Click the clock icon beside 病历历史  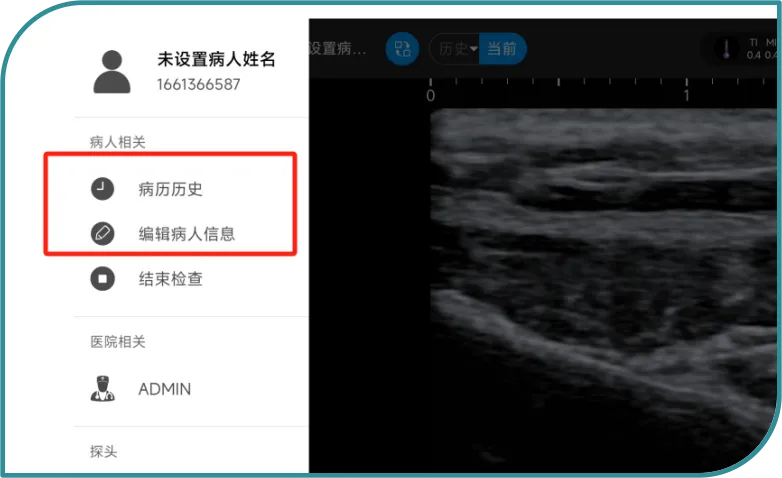coord(102,189)
